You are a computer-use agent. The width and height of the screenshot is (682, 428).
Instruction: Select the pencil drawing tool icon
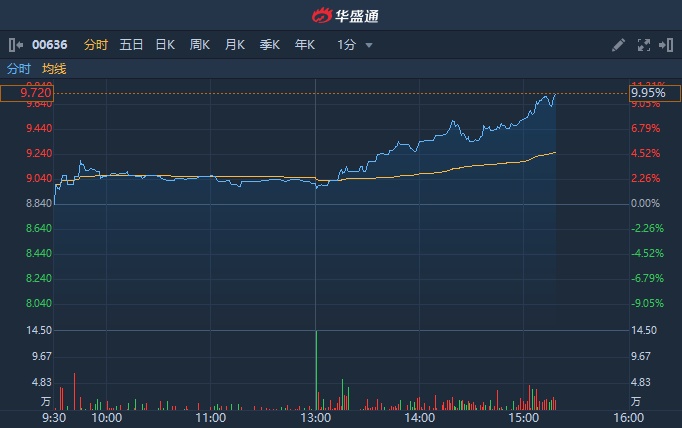tap(619, 45)
